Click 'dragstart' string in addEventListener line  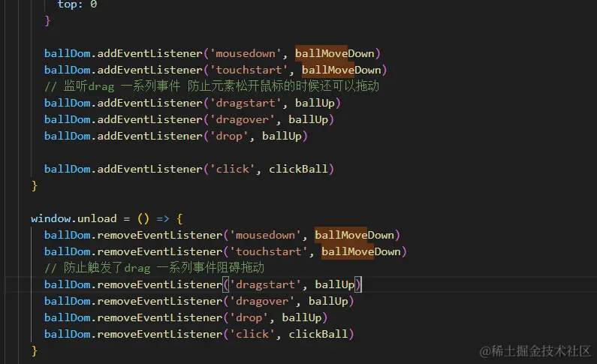[x=246, y=103]
